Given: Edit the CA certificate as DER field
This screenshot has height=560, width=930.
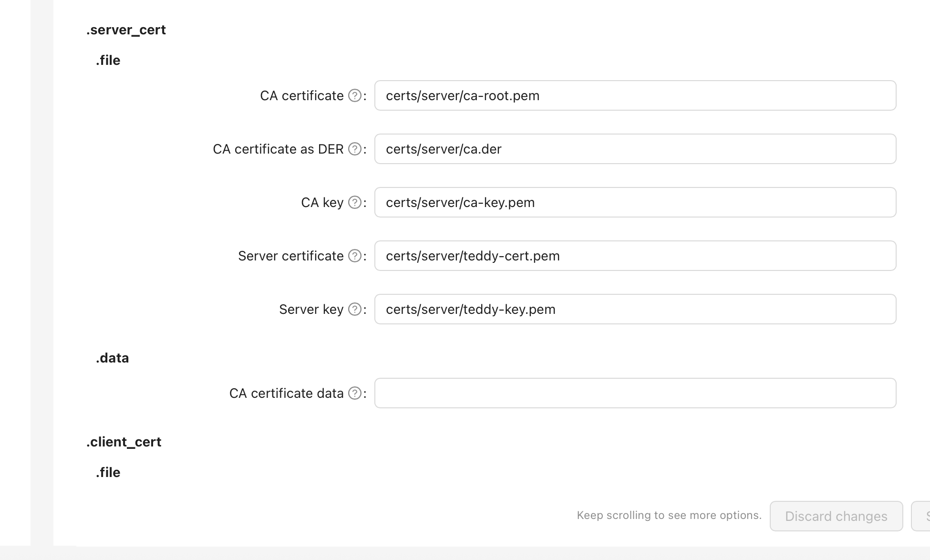Looking at the screenshot, I should [635, 149].
